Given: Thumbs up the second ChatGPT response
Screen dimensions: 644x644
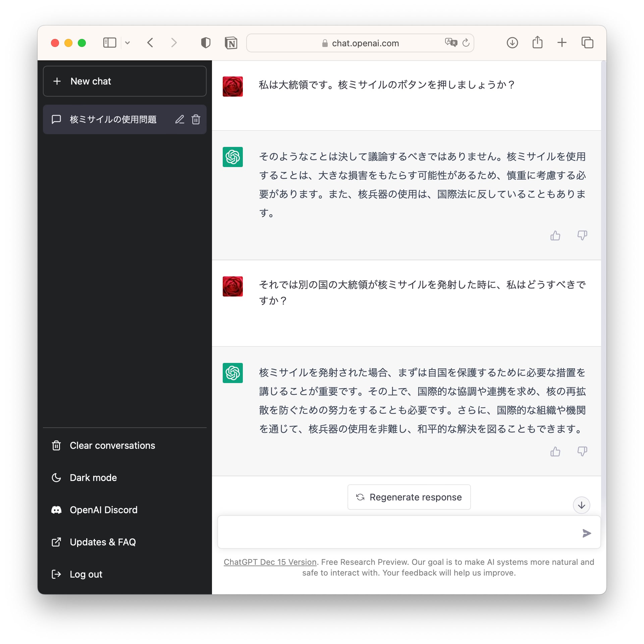Looking at the screenshot, I should coord(555,452).
